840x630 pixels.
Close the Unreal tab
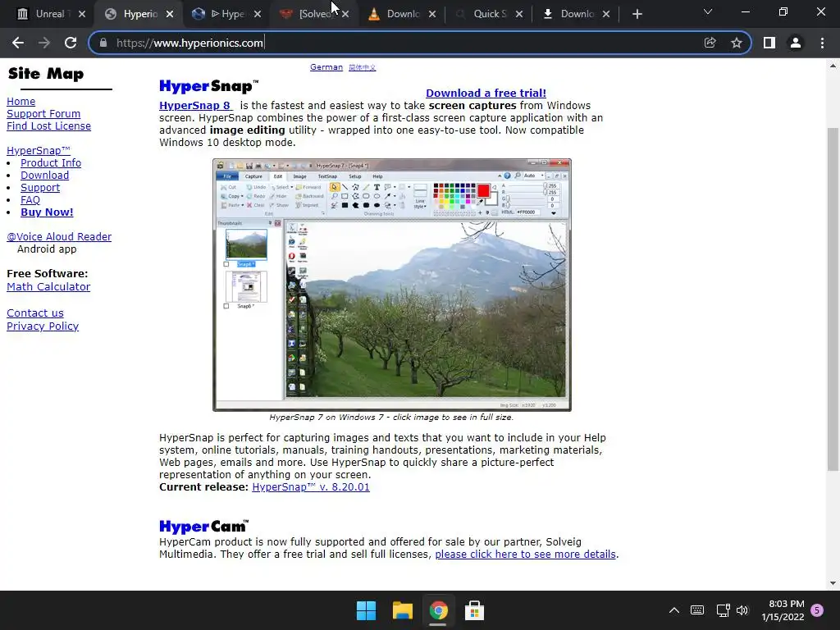coord(82,14)
